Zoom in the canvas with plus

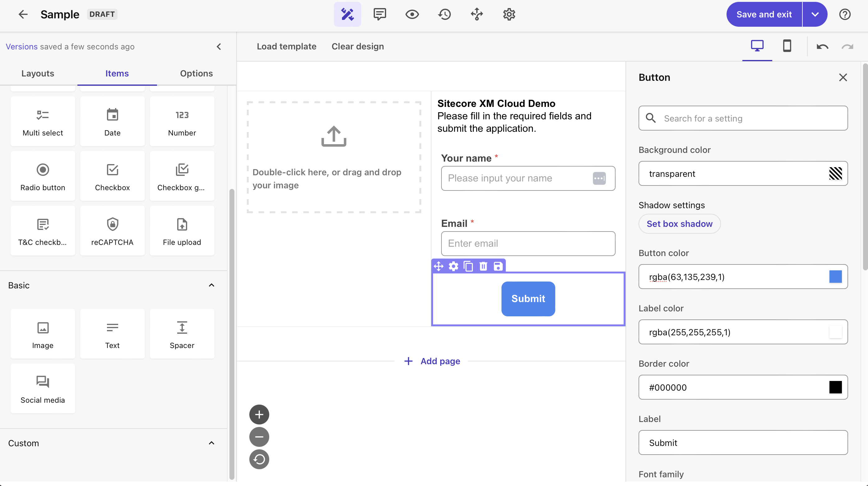(259, 415)
